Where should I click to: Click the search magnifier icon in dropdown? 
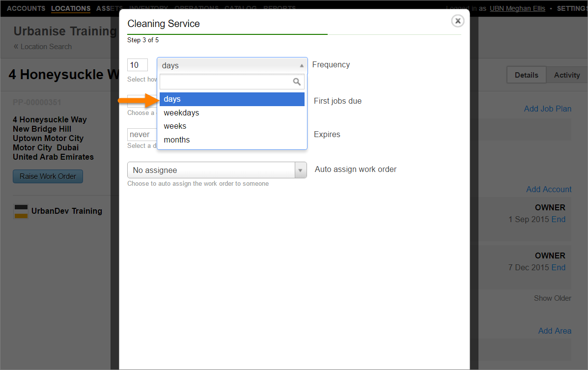tap(297, 82)
